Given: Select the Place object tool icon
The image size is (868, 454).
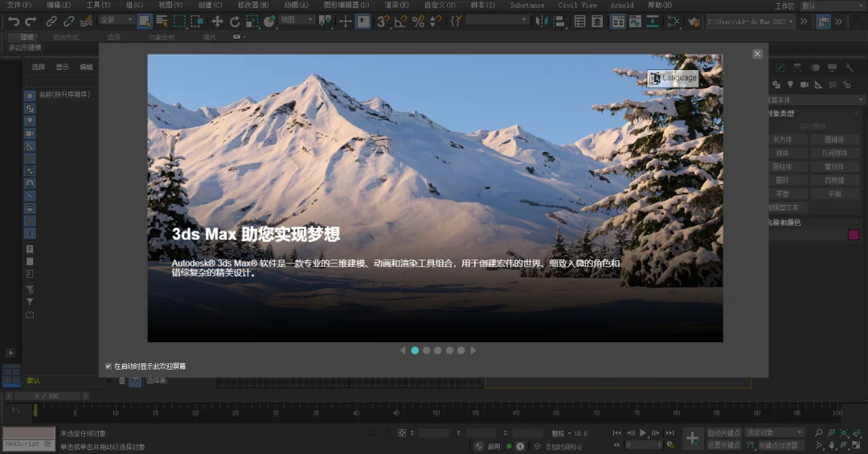Looking at the screenshot, I should click(x=269, y=22).
